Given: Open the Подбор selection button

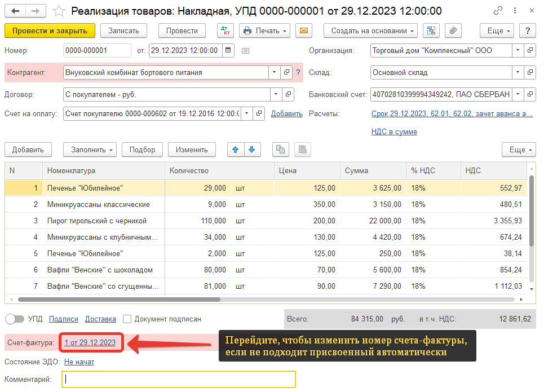Looking at the screenshot, I should (142, 149).
